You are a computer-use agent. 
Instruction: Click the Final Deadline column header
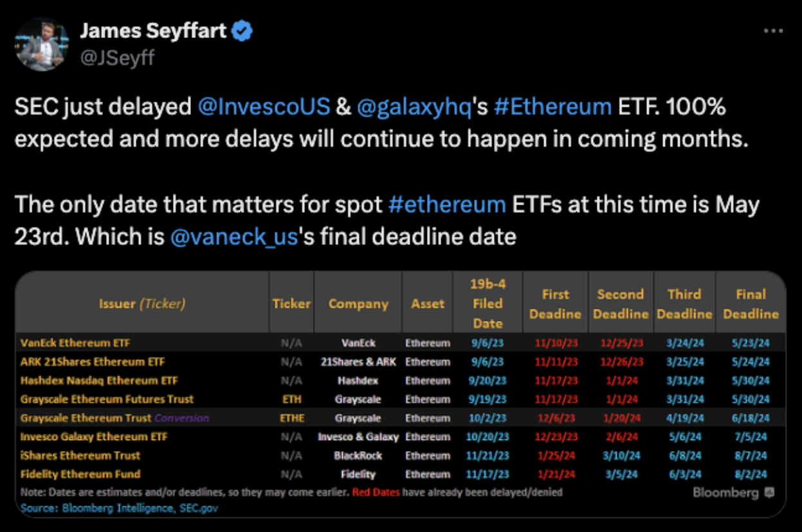pos(751,304)
